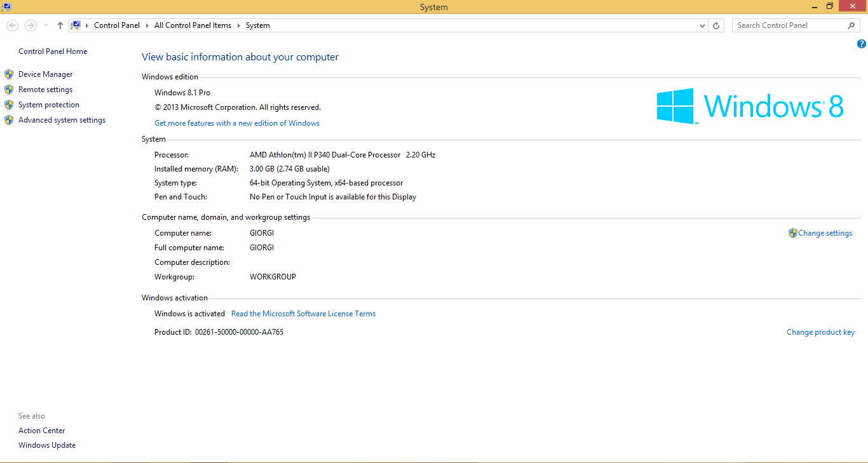Screen dimensions: 868x463
Task: Open Advanced system settings
Action: pyautogui.click(x=62, y=120)
